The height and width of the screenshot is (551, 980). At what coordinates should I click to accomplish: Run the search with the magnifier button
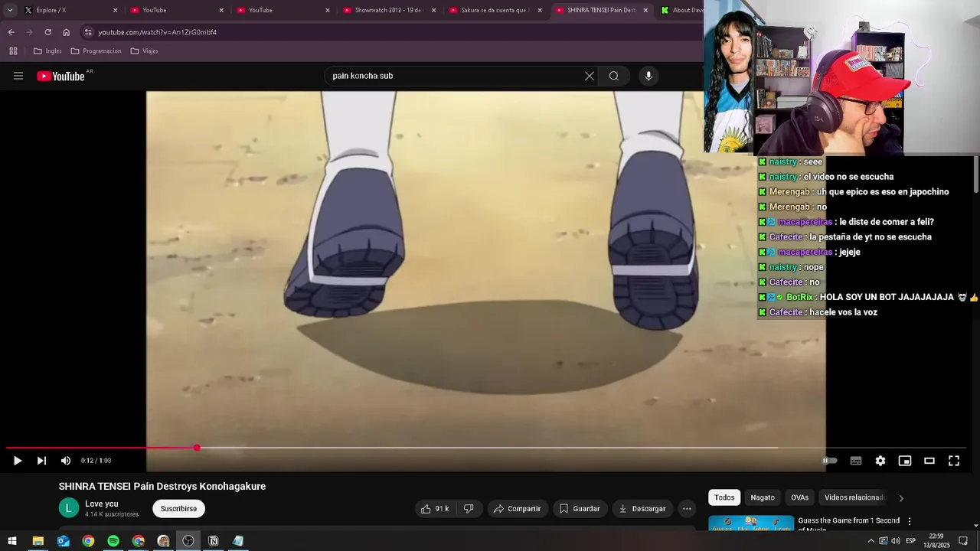coord(614,76)
